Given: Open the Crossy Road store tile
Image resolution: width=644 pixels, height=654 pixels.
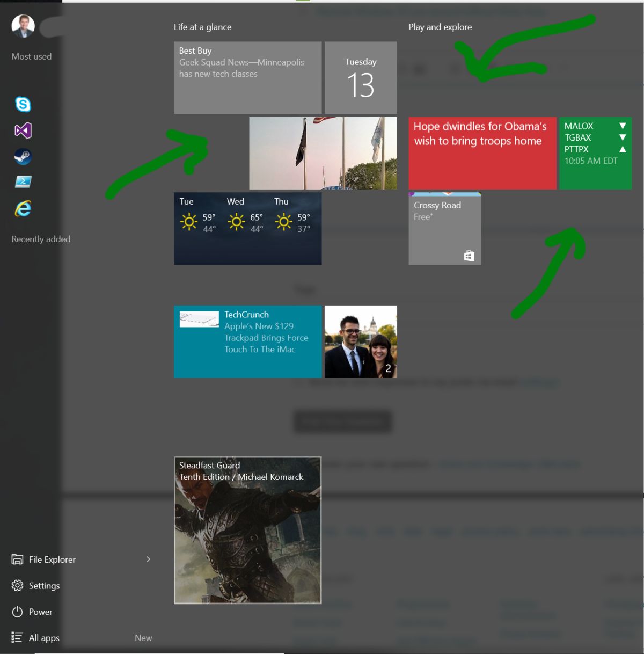Looking at the screenshot, I should [444, 229].
